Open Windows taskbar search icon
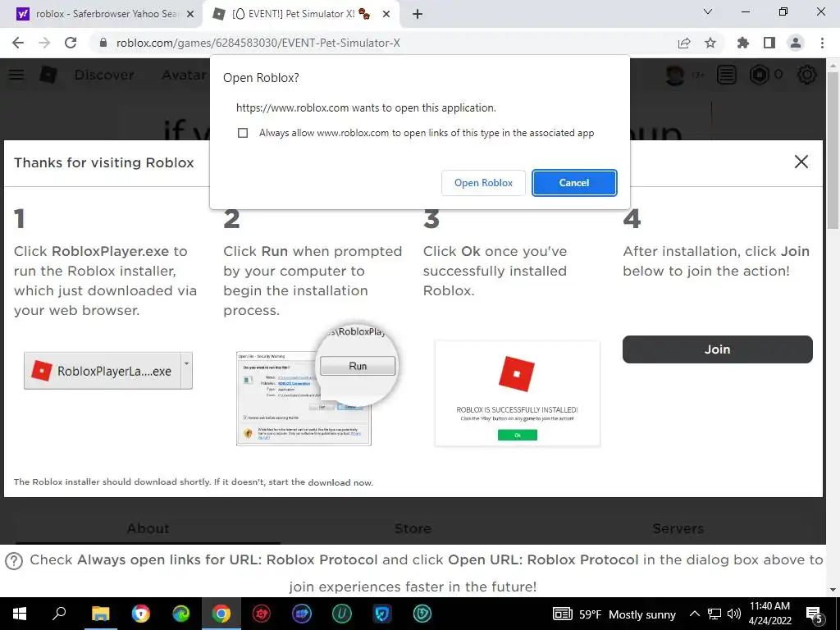840x630 pixels. tap(59, 614)
